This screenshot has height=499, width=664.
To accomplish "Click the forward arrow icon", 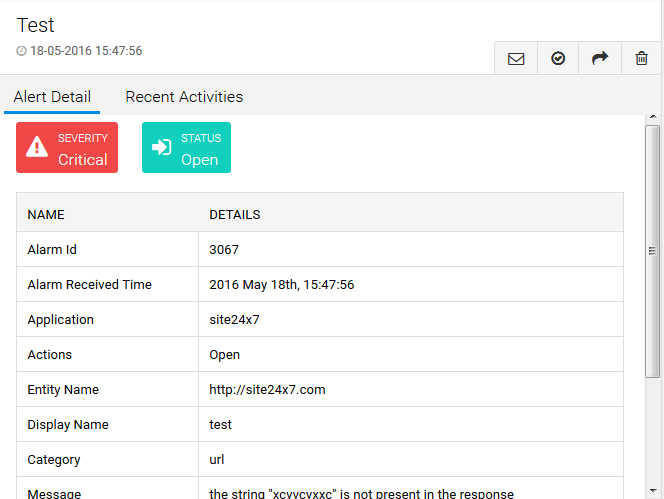I will click(600, 59).
